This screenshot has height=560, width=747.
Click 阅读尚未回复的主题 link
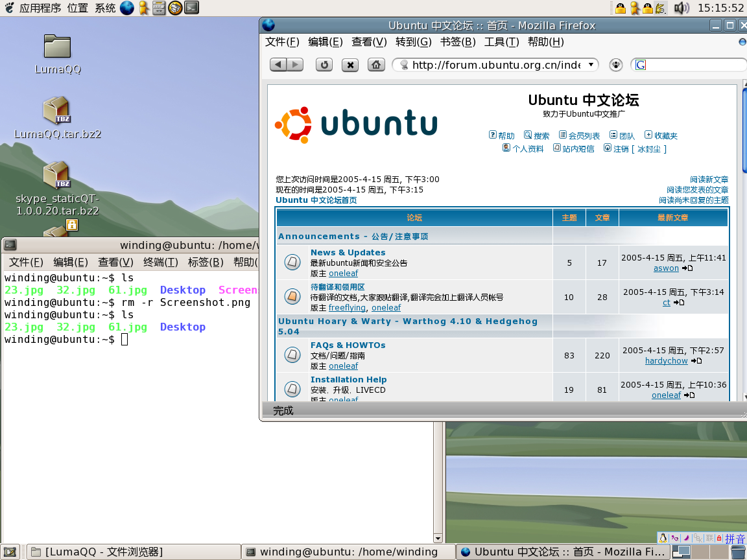click(694, 200)
